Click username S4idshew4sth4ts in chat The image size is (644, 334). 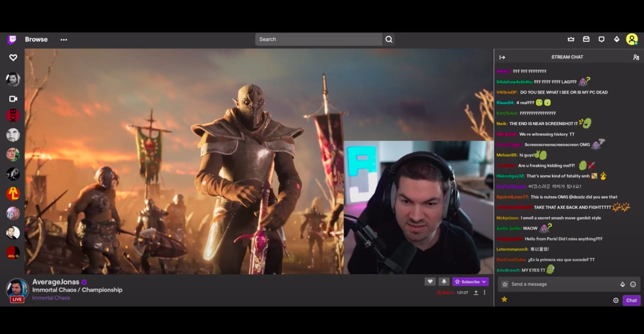514,82
